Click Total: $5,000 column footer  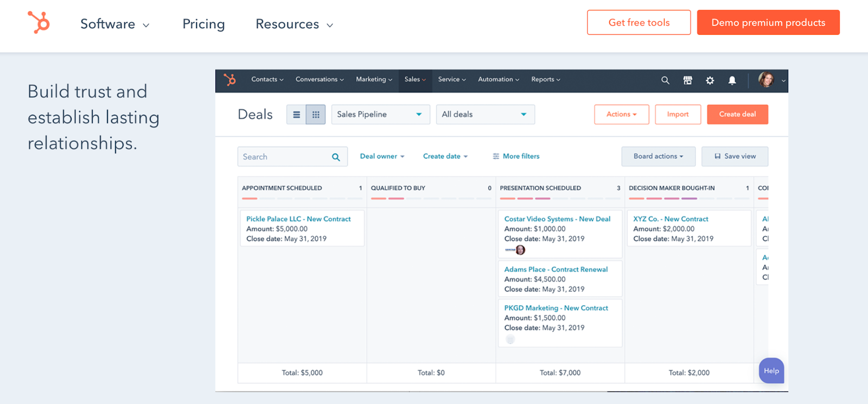click(x=302, y=373)
